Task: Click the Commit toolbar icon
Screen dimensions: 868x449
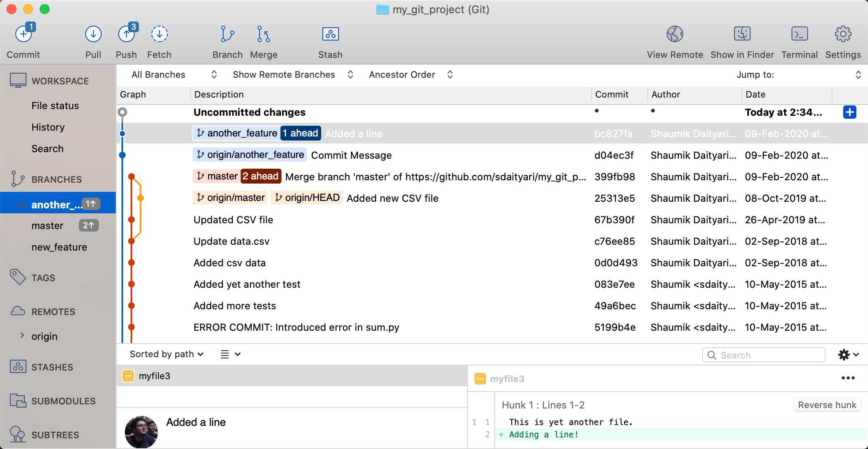Action: 23,34
